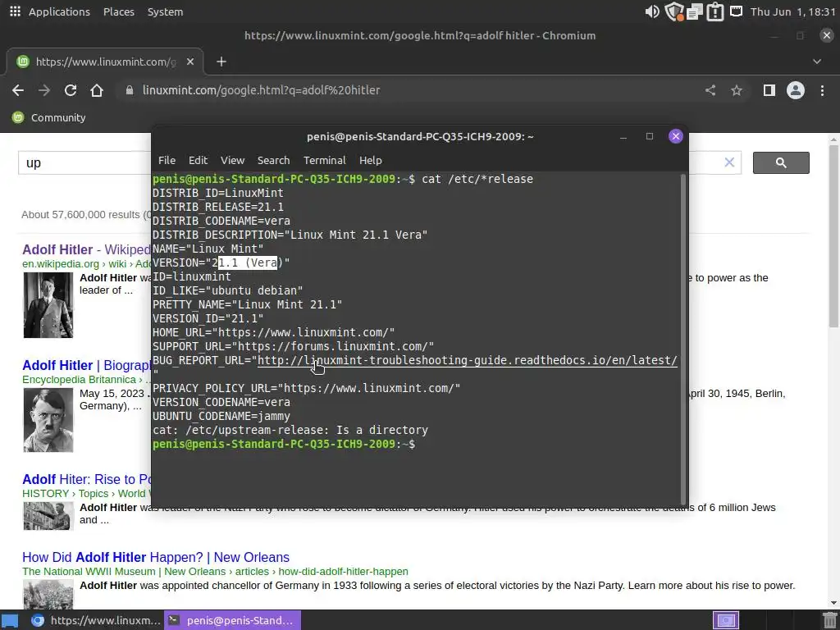Click the network connection tray icon
Image resolution: width=840 pixels, height=630 pixels.
click(736, 11)
